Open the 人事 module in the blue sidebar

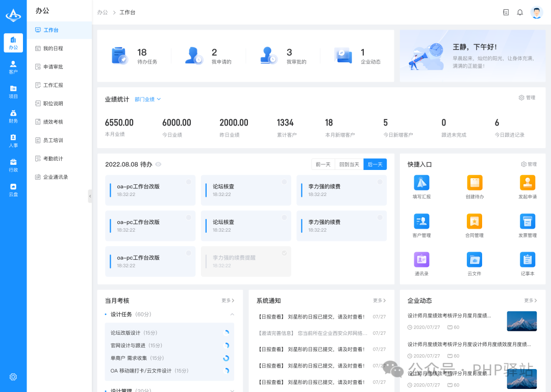point(13,141)
